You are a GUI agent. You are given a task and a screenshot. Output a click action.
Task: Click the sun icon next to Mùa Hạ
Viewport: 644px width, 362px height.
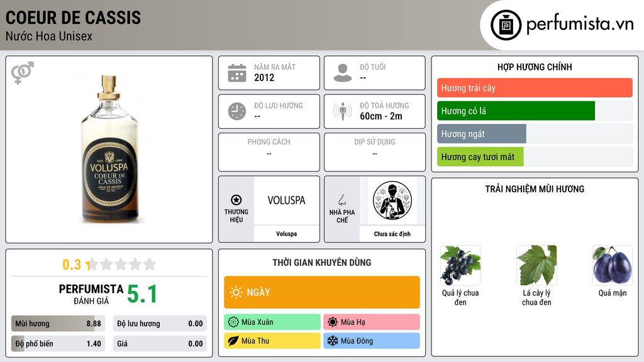point(333,322)
